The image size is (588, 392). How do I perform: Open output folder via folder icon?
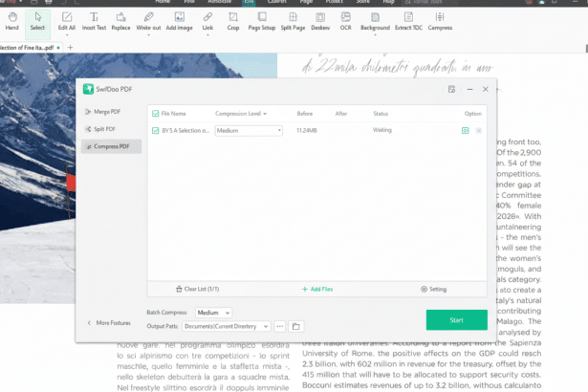(x=296, y=327)
